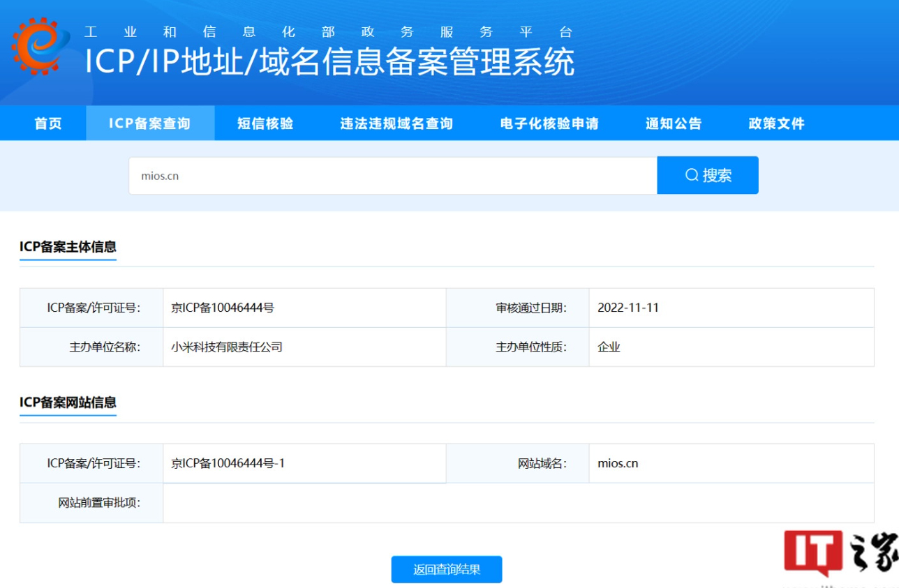Click the search field containing mios.cn
The width and height of the screenshot is (899, 588).
pyautogui.click(x=392, y=176)
